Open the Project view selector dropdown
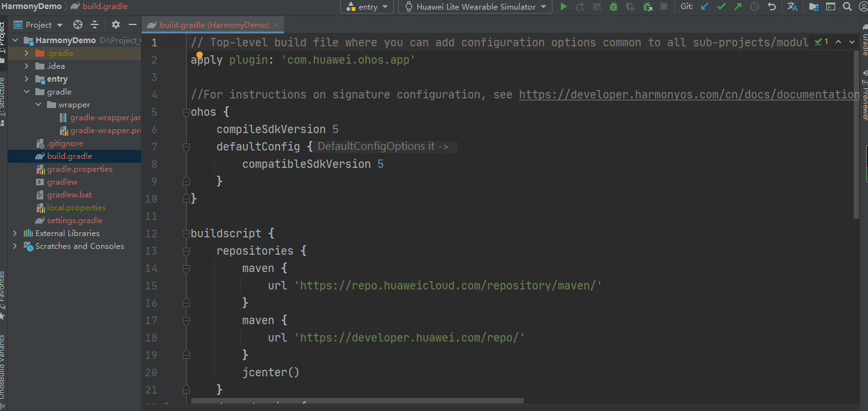Image resolution: width=868 pixels, height=411 pixels. pos(38,24)
